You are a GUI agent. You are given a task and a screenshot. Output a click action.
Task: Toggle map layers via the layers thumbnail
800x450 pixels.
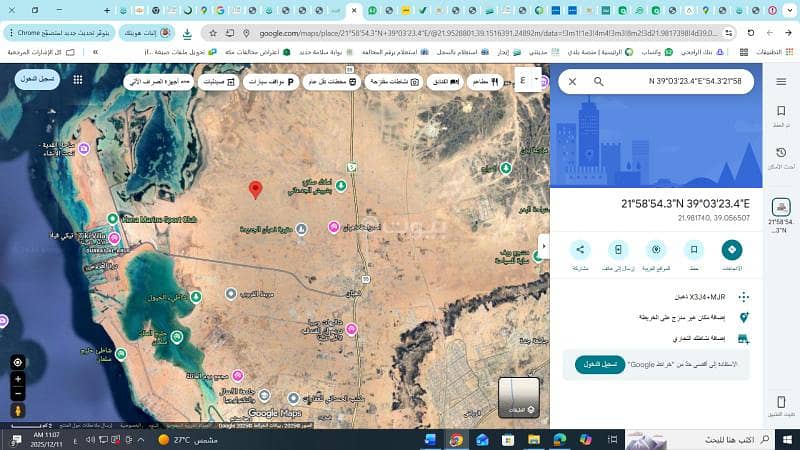pos(518,397)
